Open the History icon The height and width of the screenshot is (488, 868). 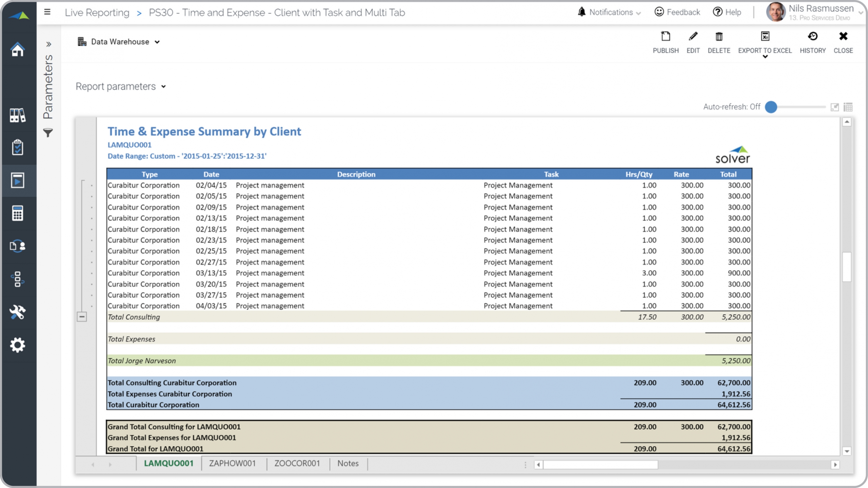[812, 37]
